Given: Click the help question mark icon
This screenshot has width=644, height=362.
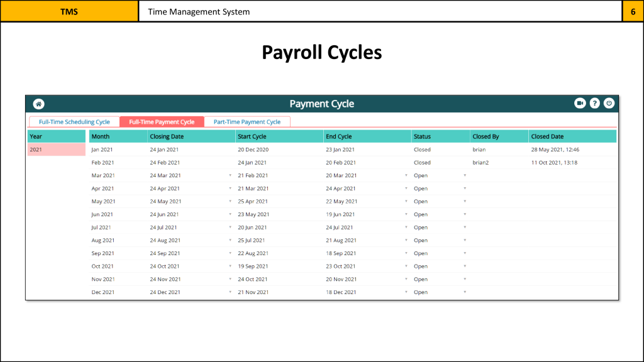Looking at the screenshot, I should tap(594, 103).
